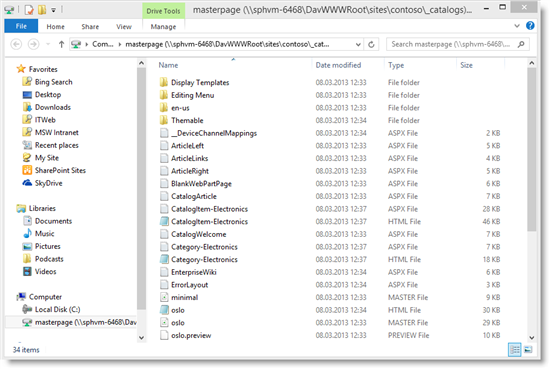Viewport: 550px width, 369px height.
Task: Click the Back navigation arrow
Action: pos(16,44)
